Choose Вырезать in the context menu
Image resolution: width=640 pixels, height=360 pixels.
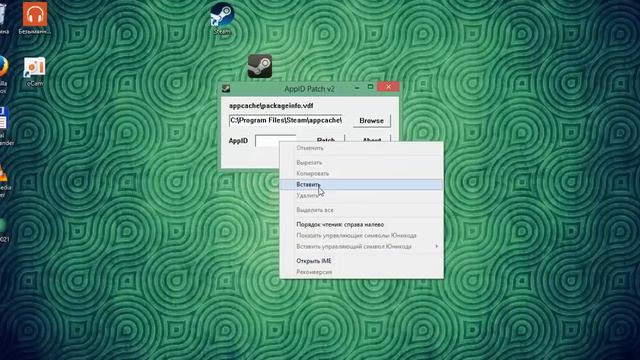361,162
